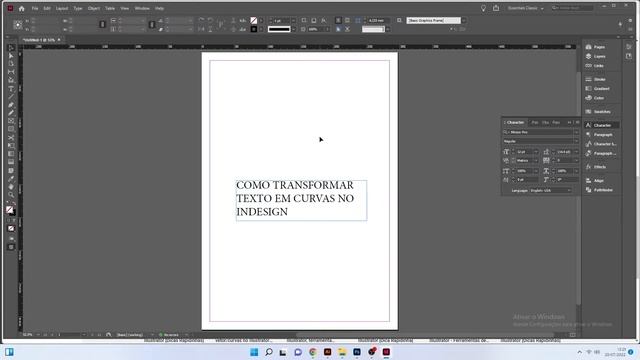Open the Object menu
Viewport: 640px width, 360px height.
tap(94, 8)
